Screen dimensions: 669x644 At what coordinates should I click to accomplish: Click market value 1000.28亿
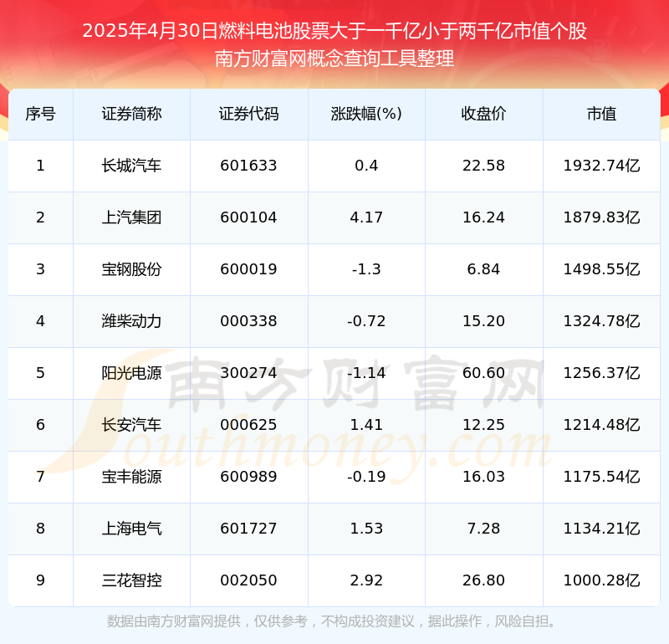[601, 580]
